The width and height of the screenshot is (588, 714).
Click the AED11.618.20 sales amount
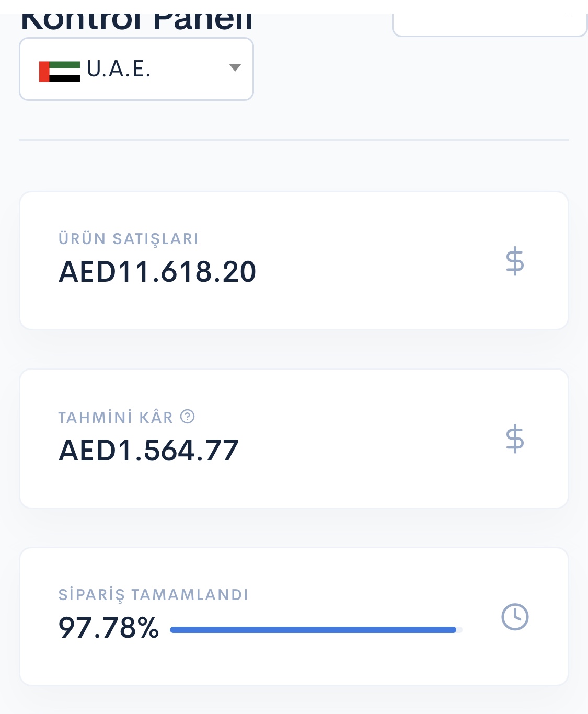[x=157, y=272]
